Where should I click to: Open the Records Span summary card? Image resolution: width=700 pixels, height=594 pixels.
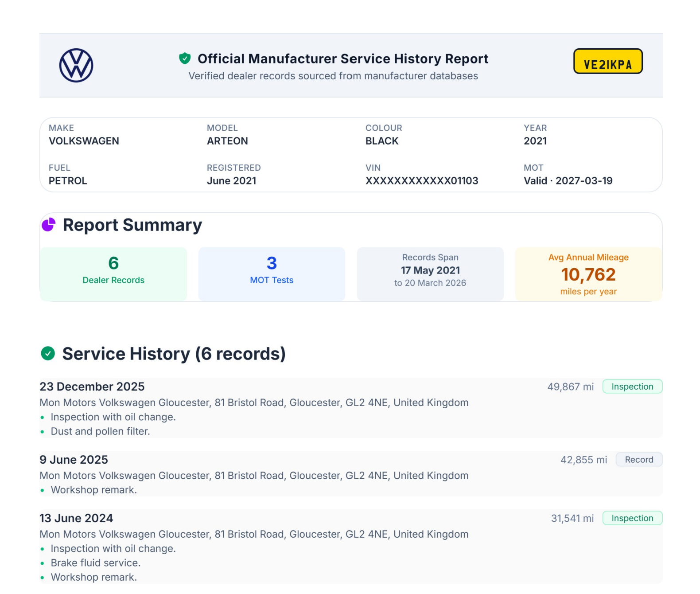tap(430, 274)
